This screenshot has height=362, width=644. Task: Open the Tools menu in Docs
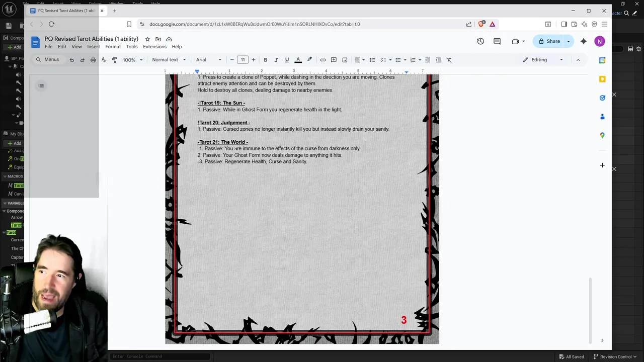[x=132, y=47]
